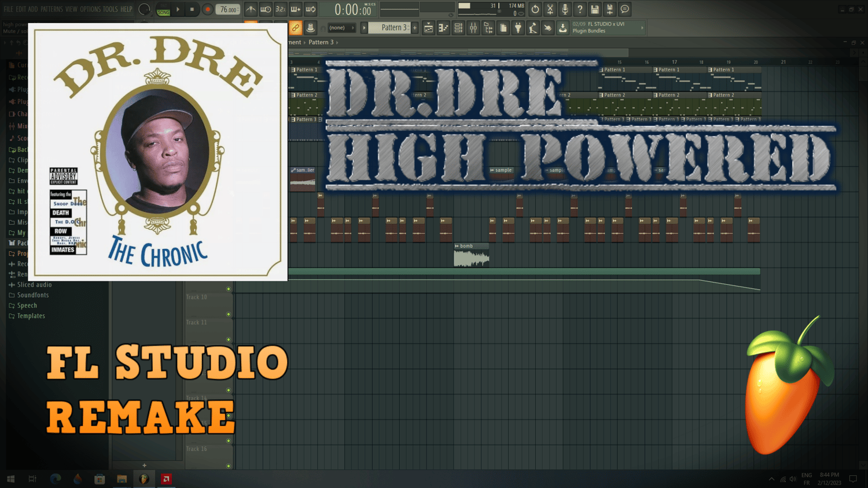
Task: Open the EDIT menu
Action: coord(21,9)
